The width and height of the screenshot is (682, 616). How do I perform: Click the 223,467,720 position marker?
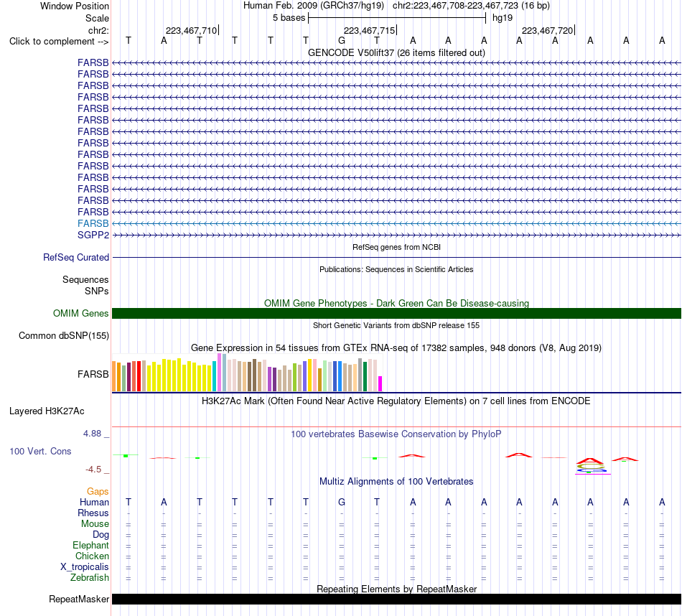pyautogui.click(x=548, y=30)
